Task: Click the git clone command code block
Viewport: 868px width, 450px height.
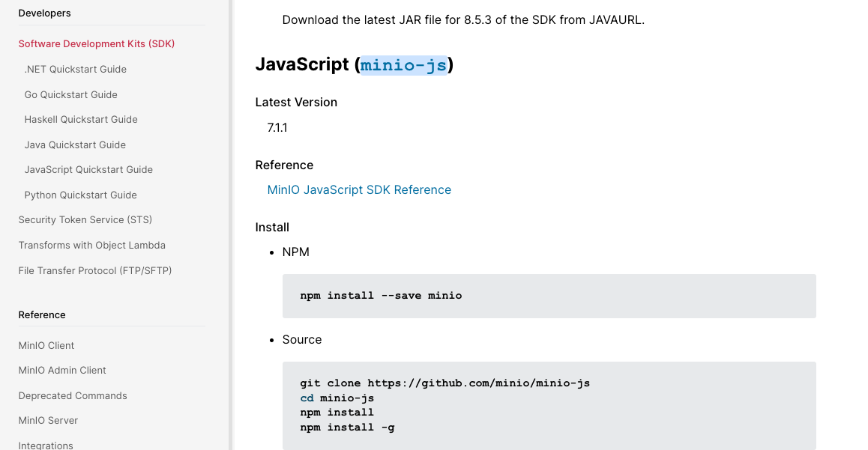Action: click(x=549, y=405)
